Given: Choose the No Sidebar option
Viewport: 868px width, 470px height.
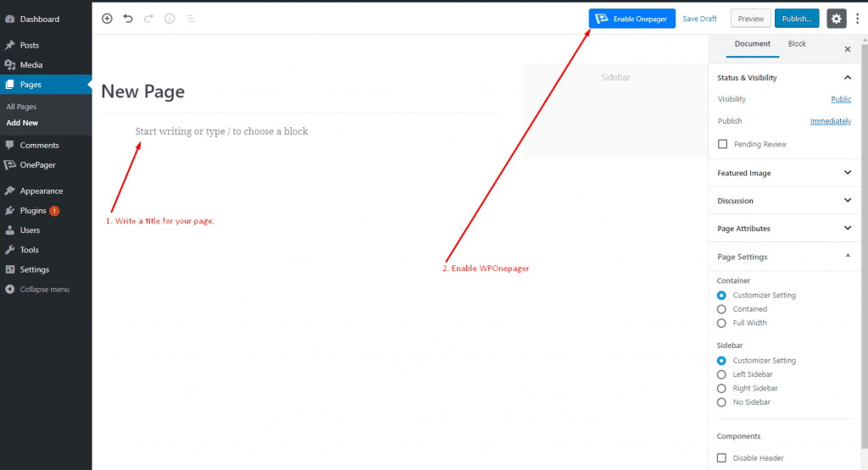Looking at the screenshot, I should [721, 402].
